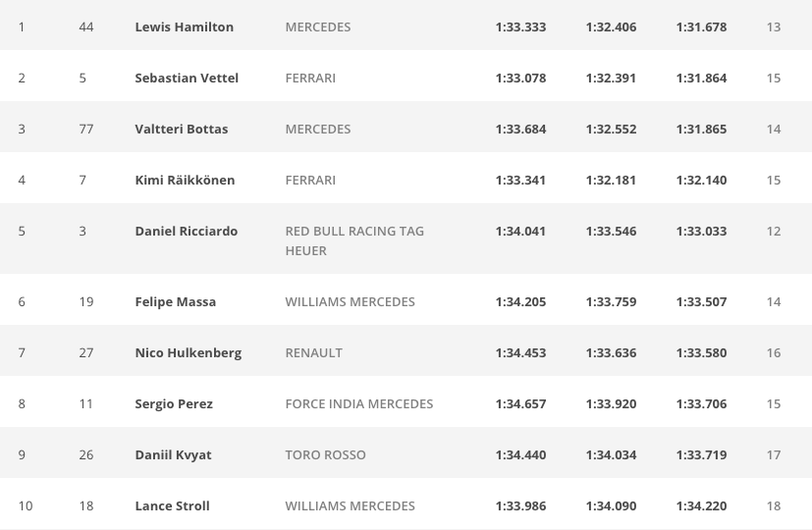This screenshot has height=530, width=812.
Task: Select TORO ROSSO team cell
Action: point(325,455)
